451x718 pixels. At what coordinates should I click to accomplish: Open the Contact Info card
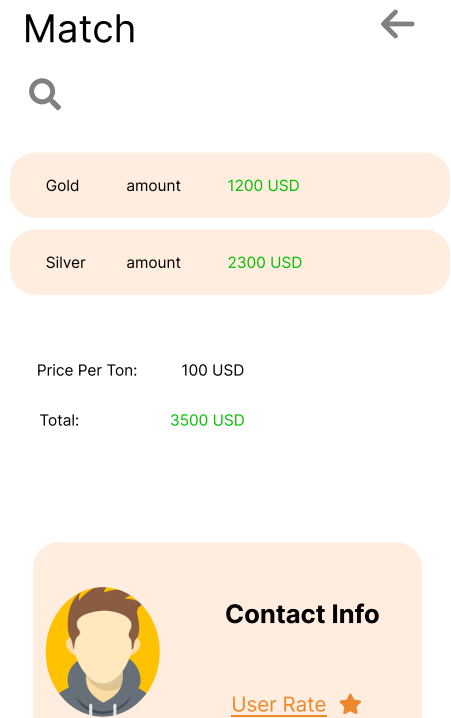(x=228, y=630)
